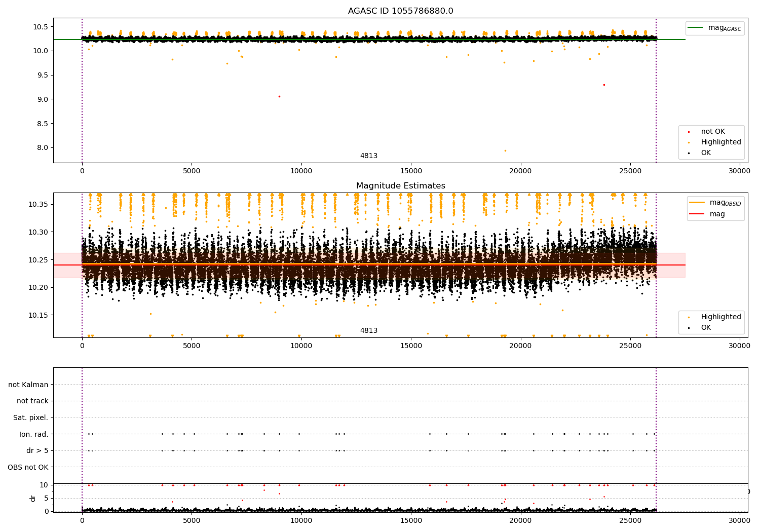Click "OK" in the middle plot legend
This screenshot has width=760, height=532.
tap(700, 328)
